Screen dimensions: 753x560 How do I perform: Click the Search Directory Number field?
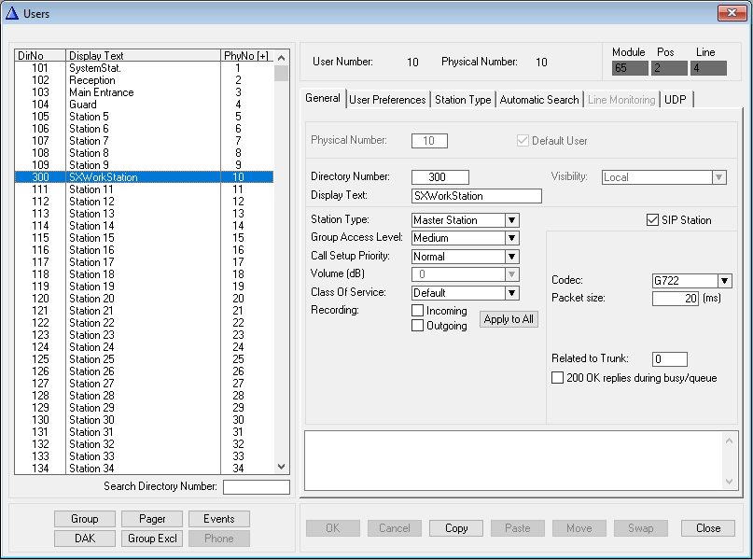tap(256, 487)
